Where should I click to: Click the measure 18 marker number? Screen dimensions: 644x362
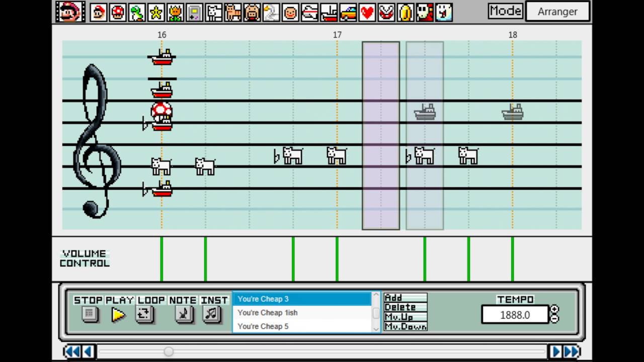click(512, 35)
